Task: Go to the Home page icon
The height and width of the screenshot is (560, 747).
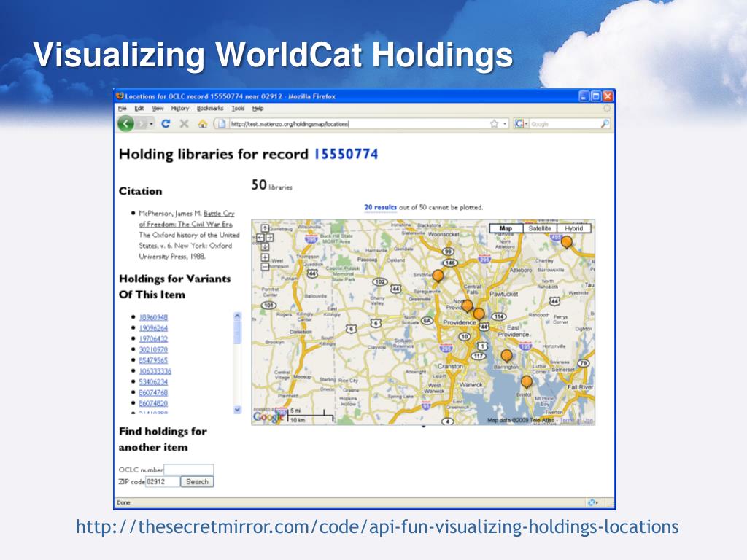Action: click(203, 124)
